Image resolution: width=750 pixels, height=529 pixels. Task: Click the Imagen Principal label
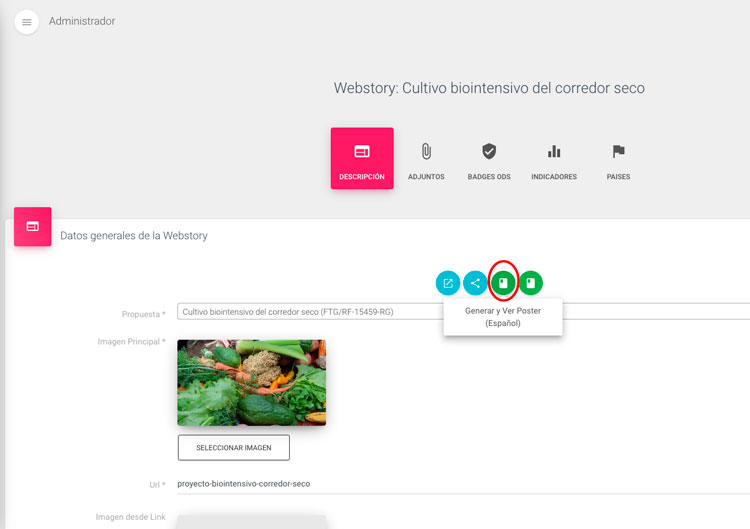click(131, 342)
